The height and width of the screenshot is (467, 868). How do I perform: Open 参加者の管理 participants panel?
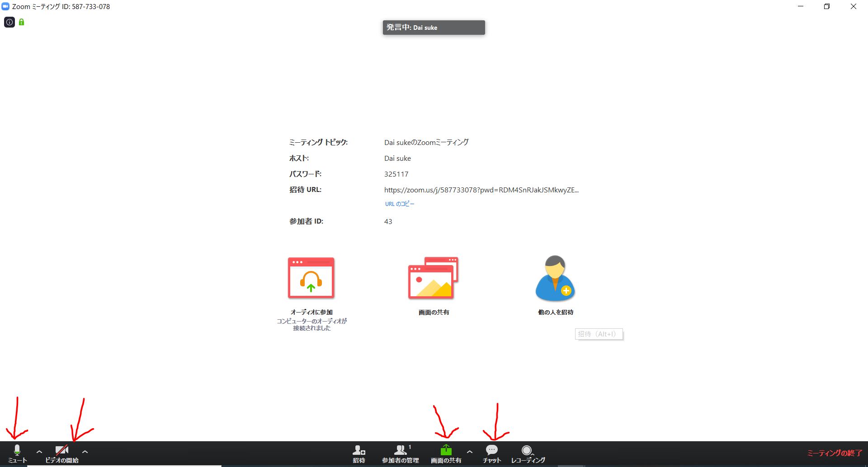click(x=401, y=453)
